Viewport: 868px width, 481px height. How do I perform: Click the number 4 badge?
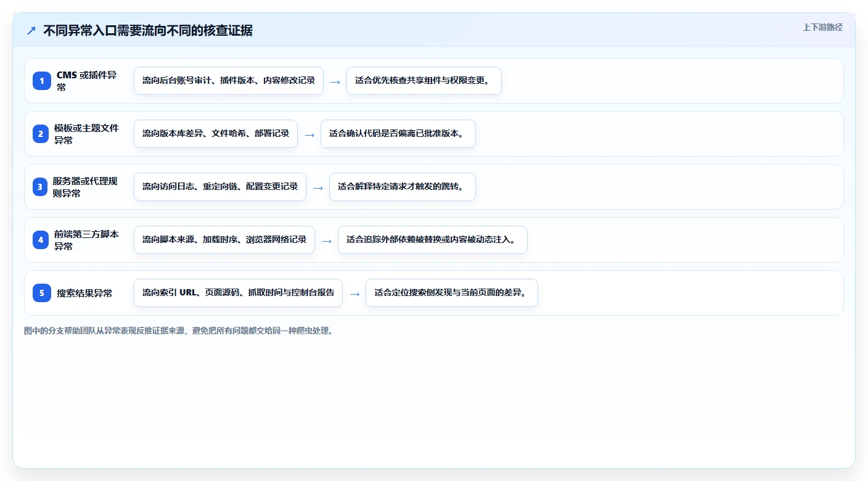pos(41,240)
